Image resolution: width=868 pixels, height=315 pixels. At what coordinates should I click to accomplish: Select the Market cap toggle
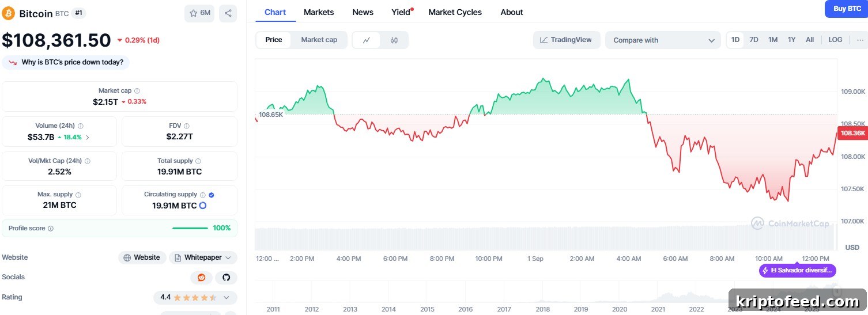point(319,40)
